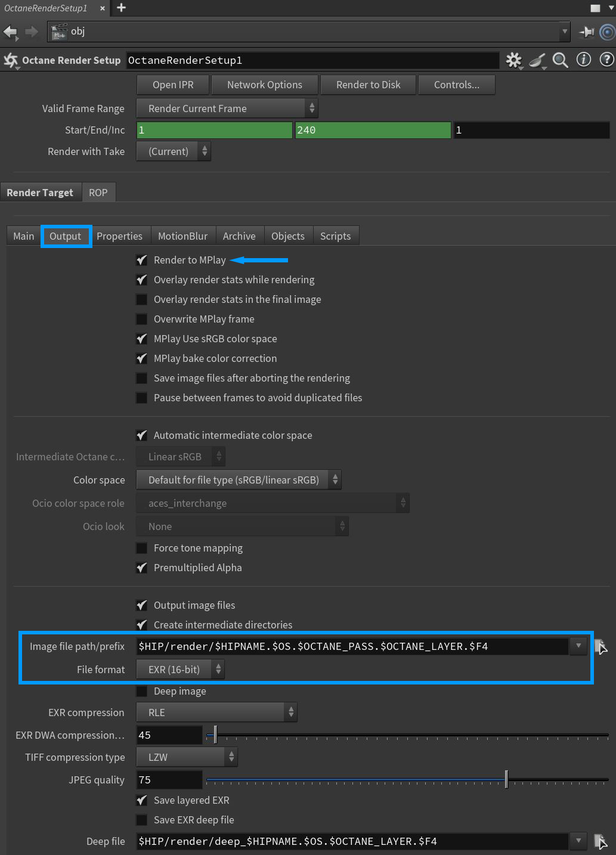Viewport: 616px width, 855px height.
Task: Click the pin pane icon
Action: [x=587, y=32]
